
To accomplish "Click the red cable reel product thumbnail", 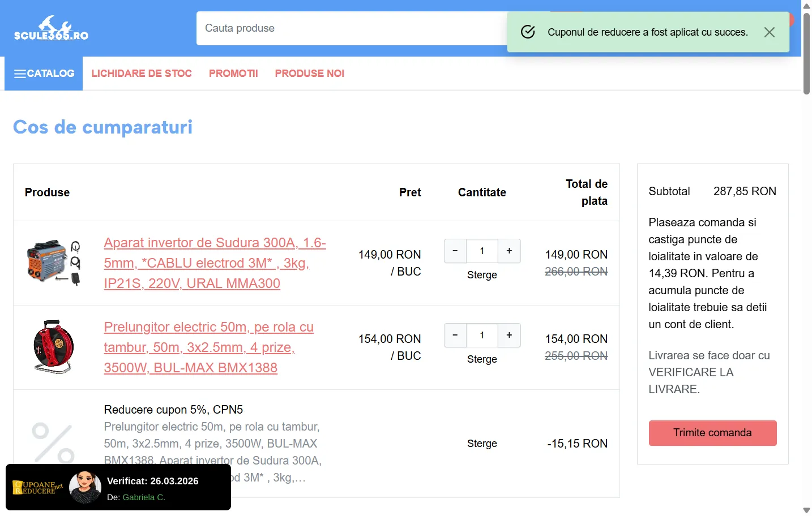I will (54, 347).
